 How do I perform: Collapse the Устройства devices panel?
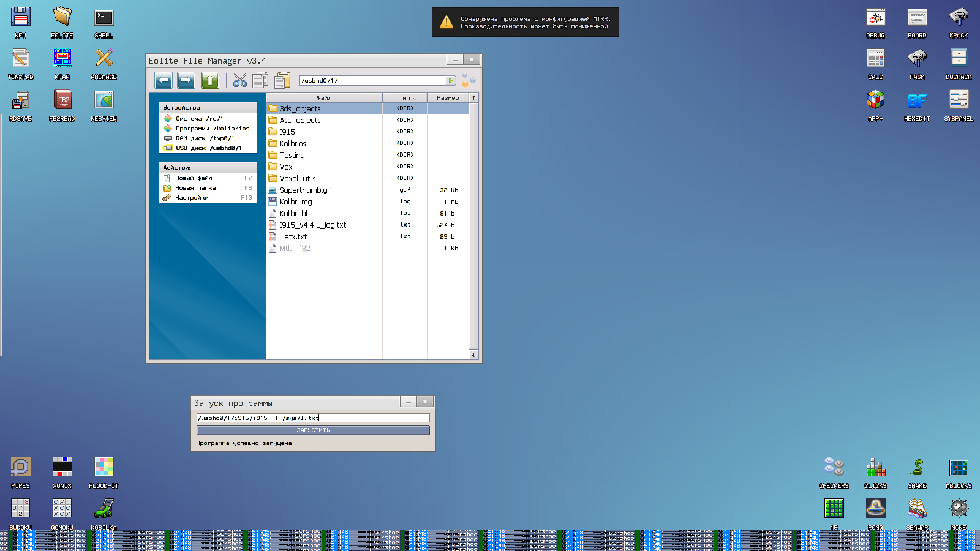[251, 108]
